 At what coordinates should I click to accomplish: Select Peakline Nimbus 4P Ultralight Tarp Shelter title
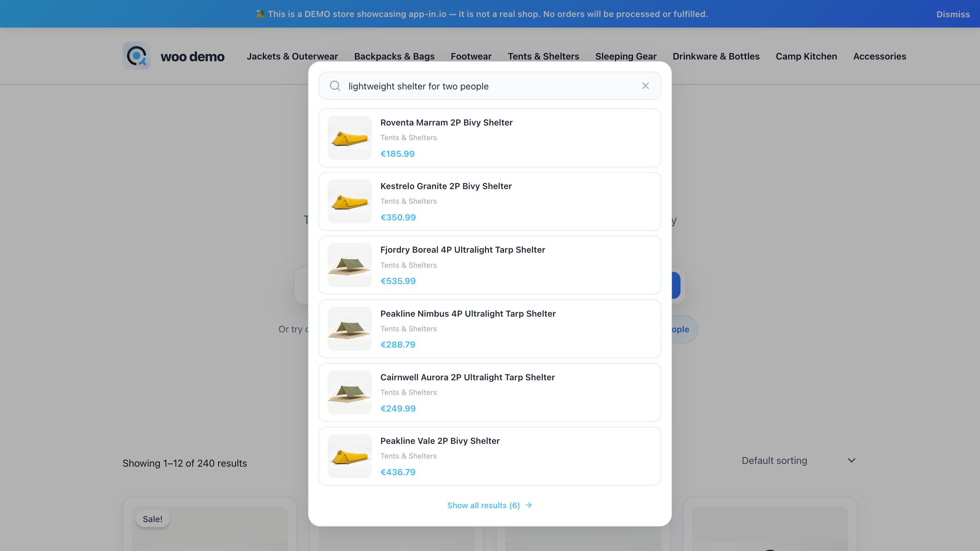pos(468,314)
